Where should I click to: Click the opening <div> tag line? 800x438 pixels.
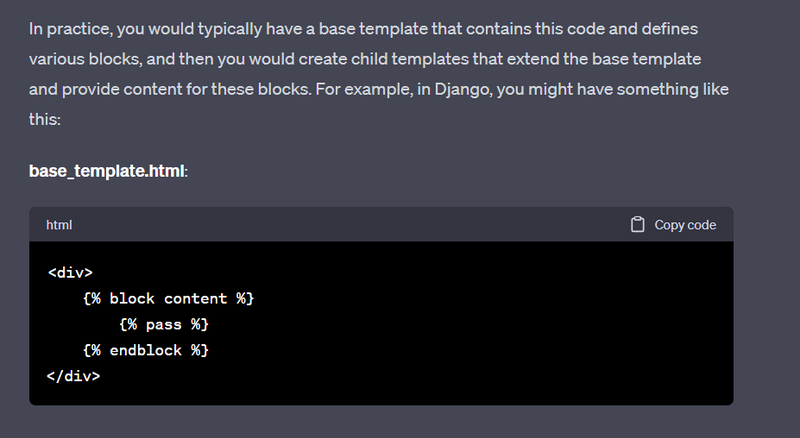70,272
